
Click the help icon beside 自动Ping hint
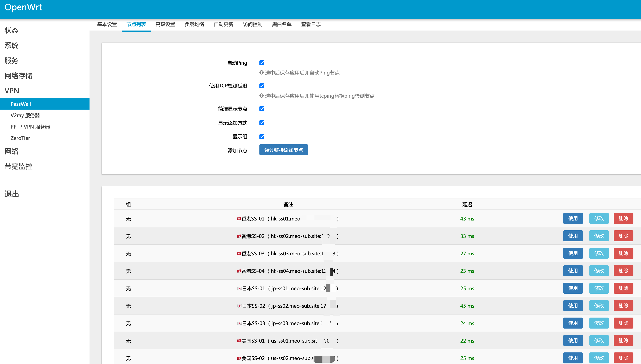262,72
